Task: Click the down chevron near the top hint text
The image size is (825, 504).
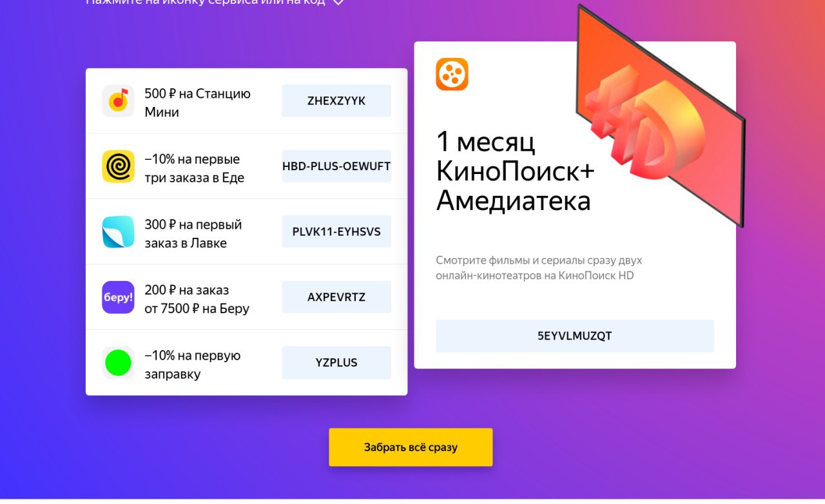Action: [338, 3]
